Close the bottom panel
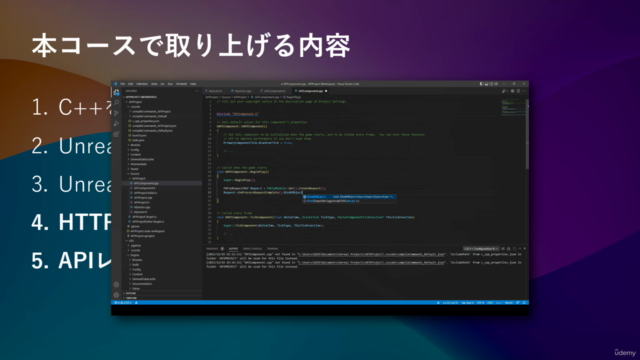 pyautogui.click(x=525, y=249)
